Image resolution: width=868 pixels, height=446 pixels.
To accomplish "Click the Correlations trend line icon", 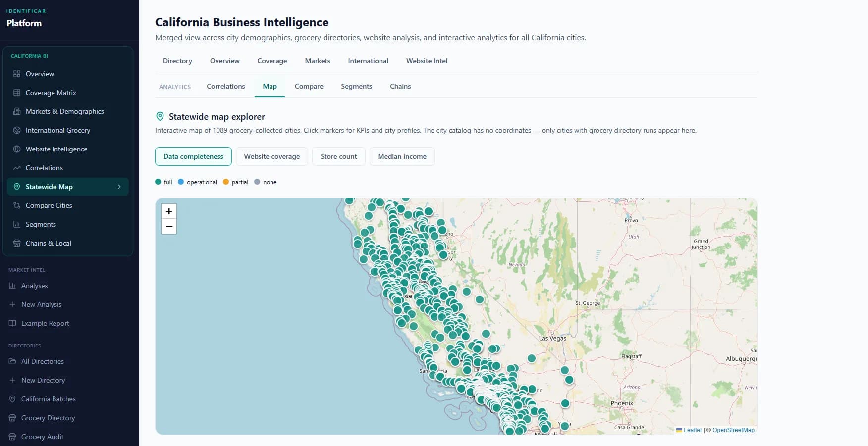I will [17, 168].
